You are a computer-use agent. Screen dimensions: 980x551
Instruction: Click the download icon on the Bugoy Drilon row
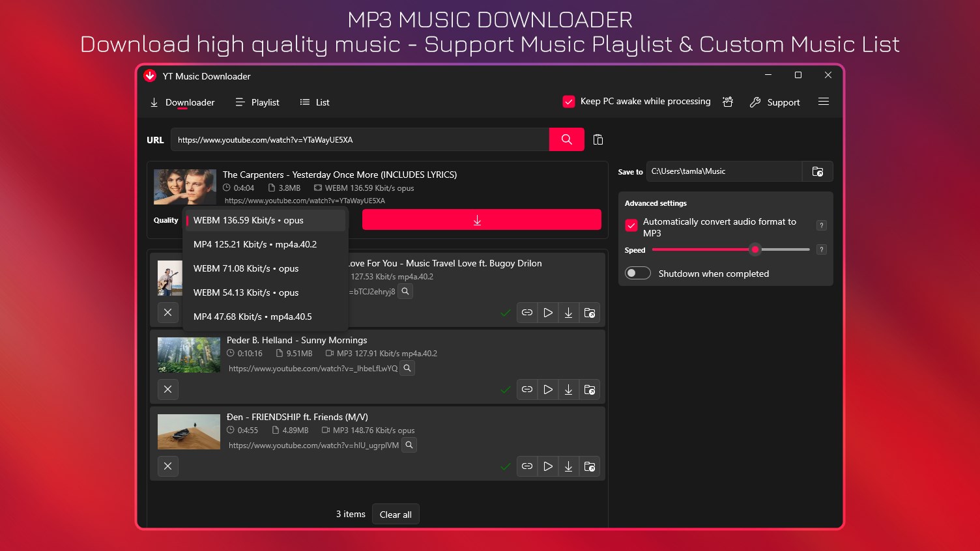568,313
